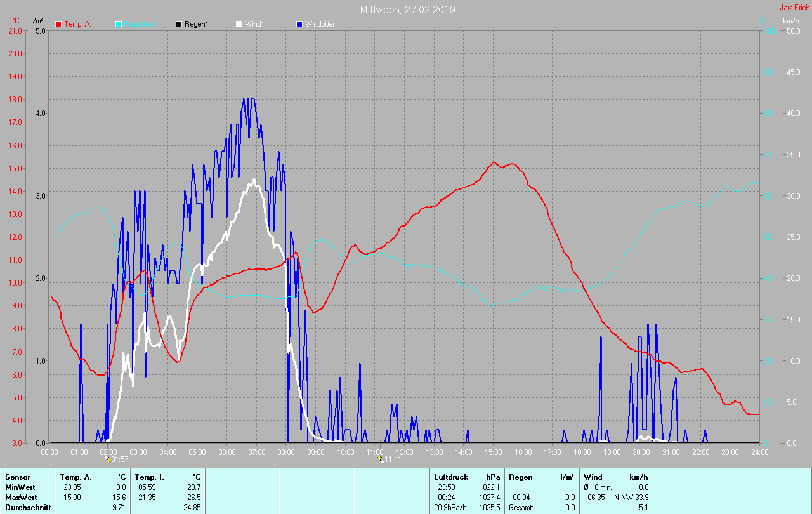Click the '50.0' wind speed axis label

pyautogui.click(x=792, y=31)
